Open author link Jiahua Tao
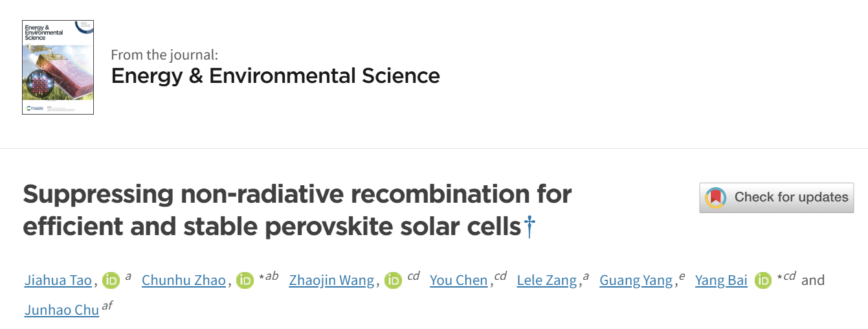868x329 pixels. coord(58,280)
